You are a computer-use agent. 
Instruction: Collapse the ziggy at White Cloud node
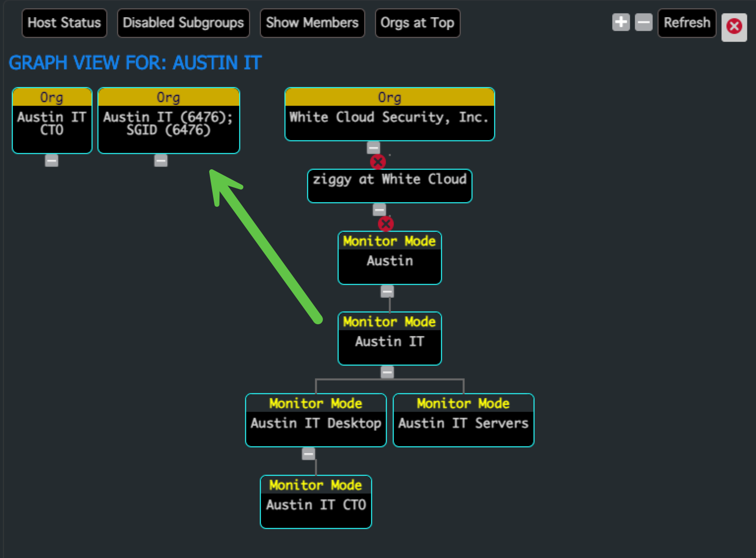[x=379, y=209]
